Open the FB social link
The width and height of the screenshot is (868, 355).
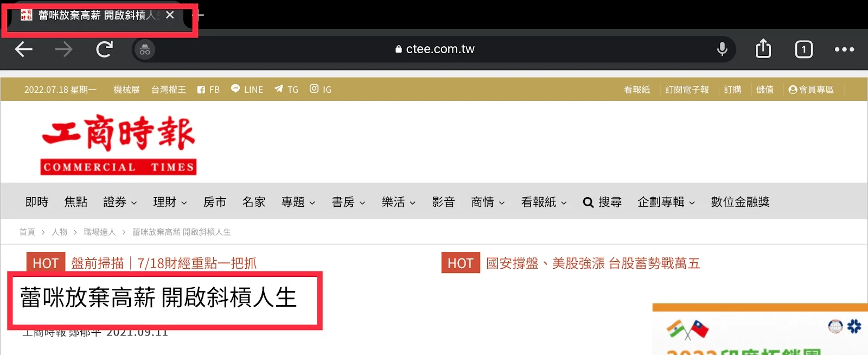point(208,90)
